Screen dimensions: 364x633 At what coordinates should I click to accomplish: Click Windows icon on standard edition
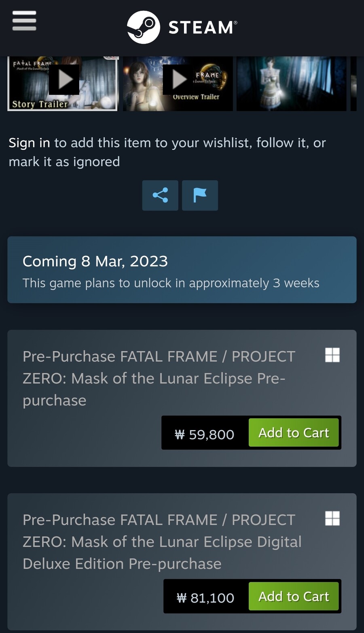point(332,355)
